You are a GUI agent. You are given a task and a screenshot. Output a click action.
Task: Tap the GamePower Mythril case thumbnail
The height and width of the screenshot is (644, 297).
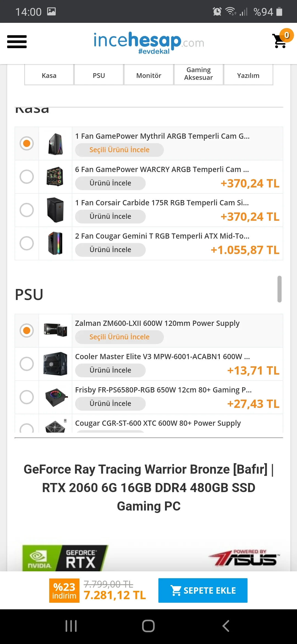coord(55,144)
